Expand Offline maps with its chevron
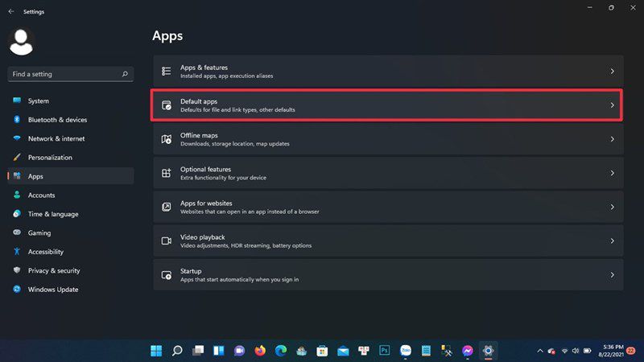The width and height of the screenshot is (644, 362). 612,139
